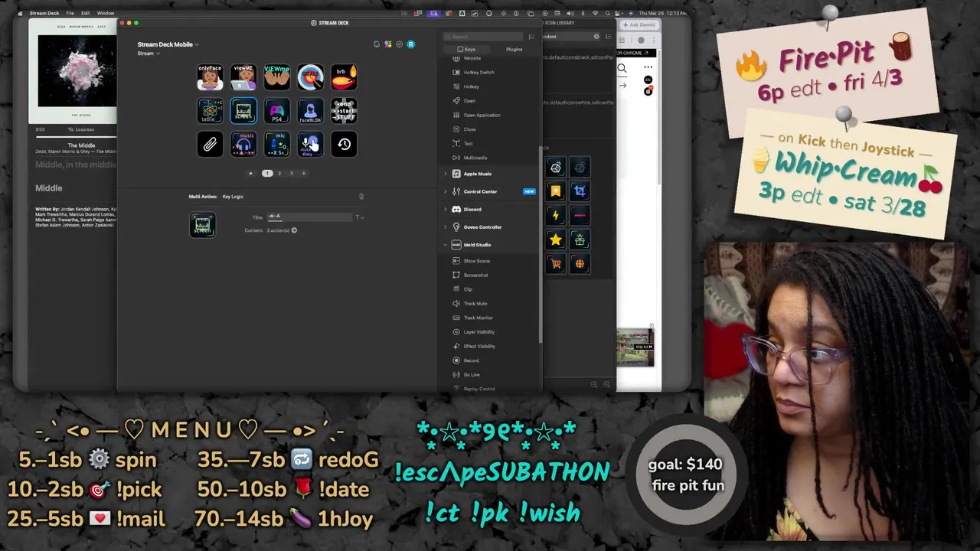Open the R profile avatar

[410, 44]
